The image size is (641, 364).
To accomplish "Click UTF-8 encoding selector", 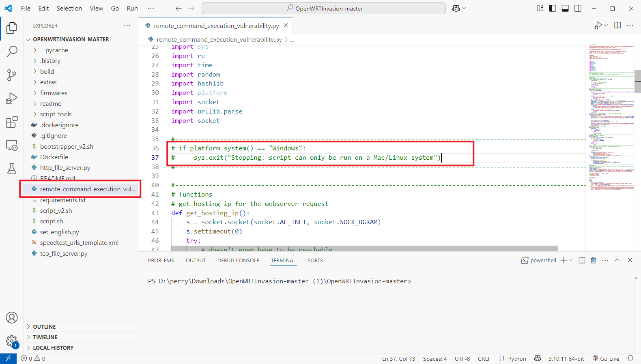I will click(462, 358).
